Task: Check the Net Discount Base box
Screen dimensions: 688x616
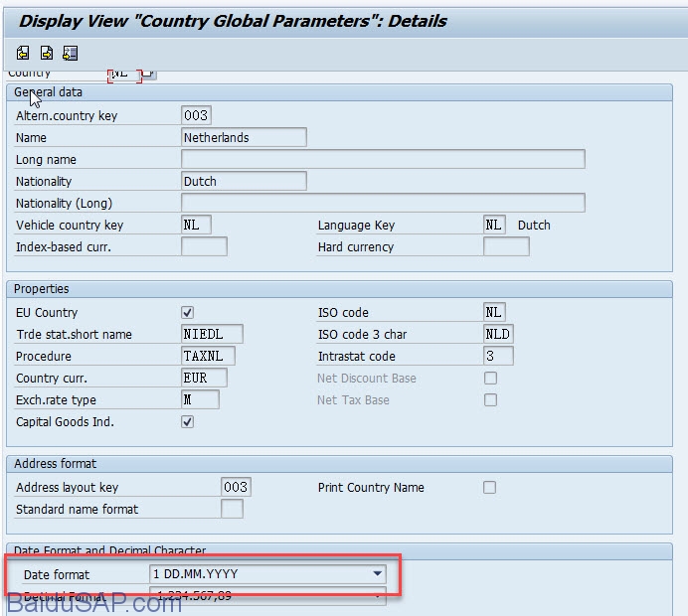Action: (x=489, y=379)
